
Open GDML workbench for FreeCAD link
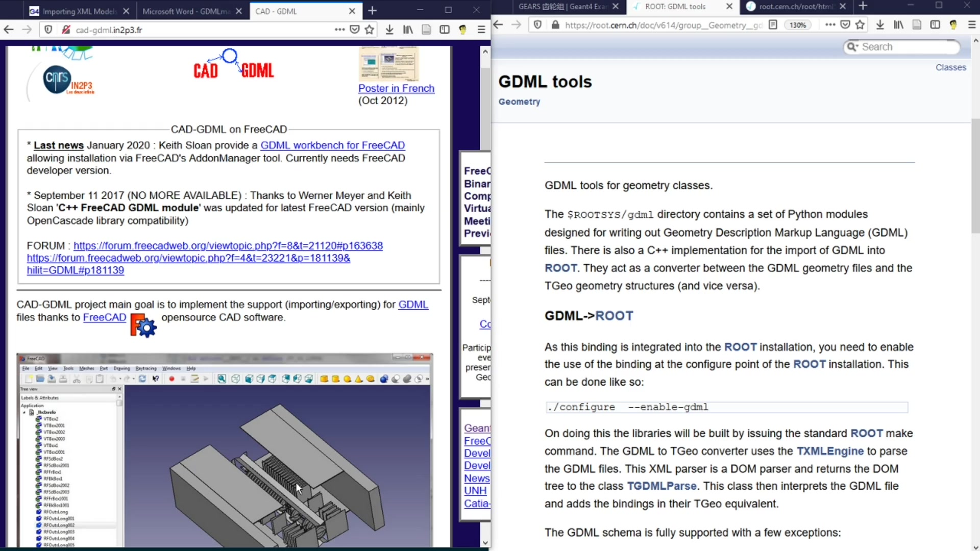[x=332, y=145]
